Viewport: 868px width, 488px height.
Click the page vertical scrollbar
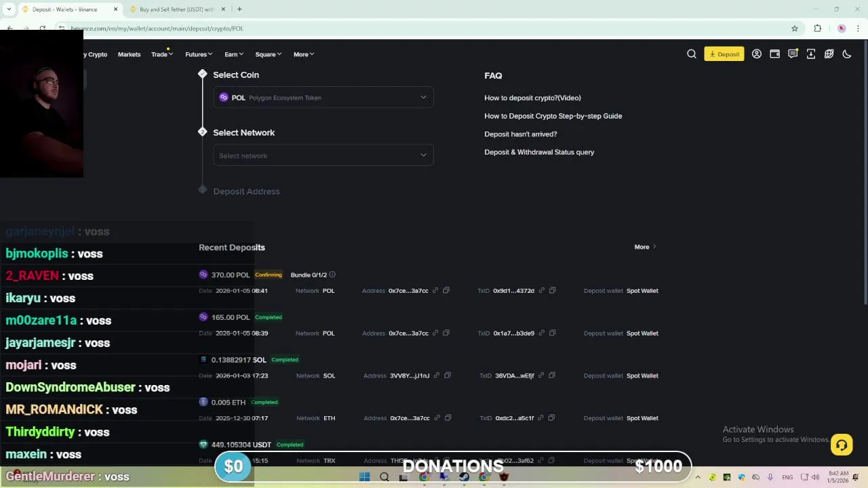(865, 173)
